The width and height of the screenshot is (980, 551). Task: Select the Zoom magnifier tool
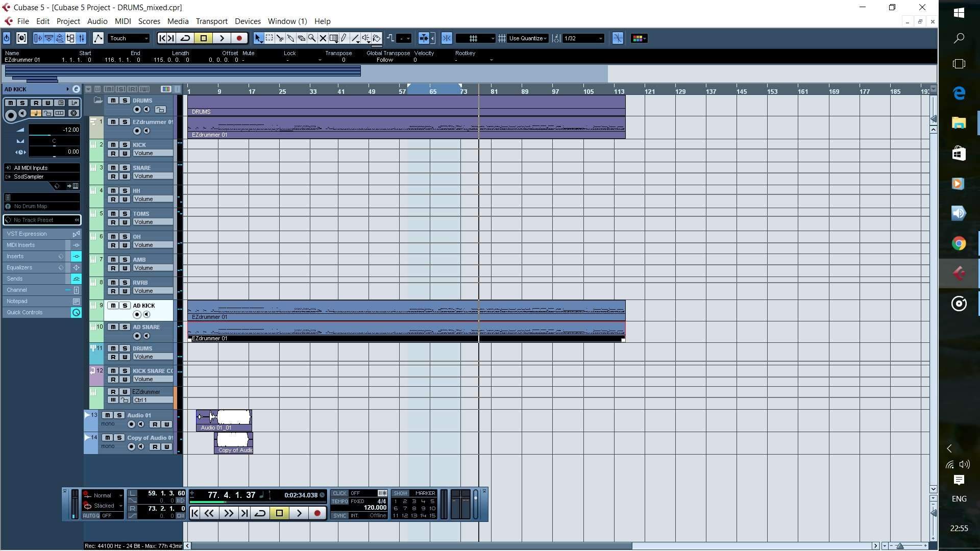pyautogui.click(x=312, y=38)
